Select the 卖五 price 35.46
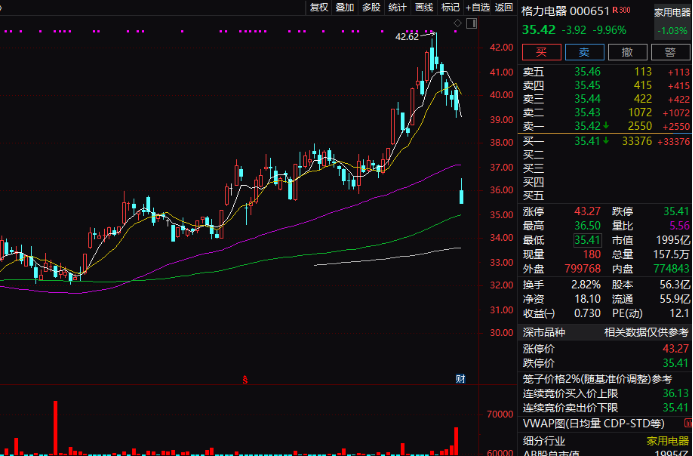The height and width of the screenshot is (456, 693). coord(587,72)
